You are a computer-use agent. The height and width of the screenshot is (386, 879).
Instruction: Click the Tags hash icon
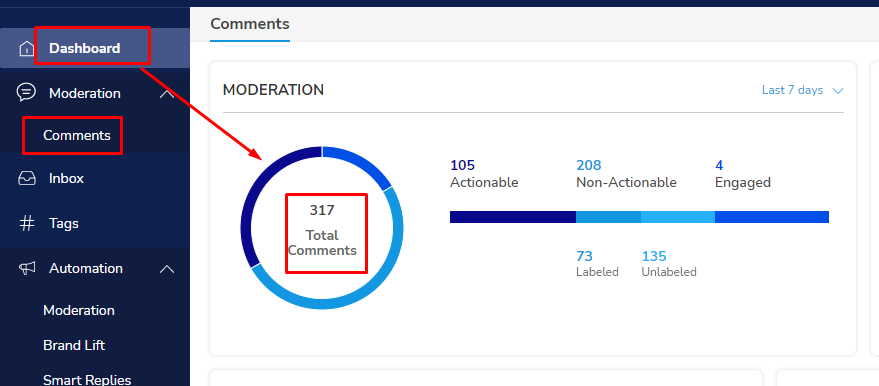coord(26,224)
